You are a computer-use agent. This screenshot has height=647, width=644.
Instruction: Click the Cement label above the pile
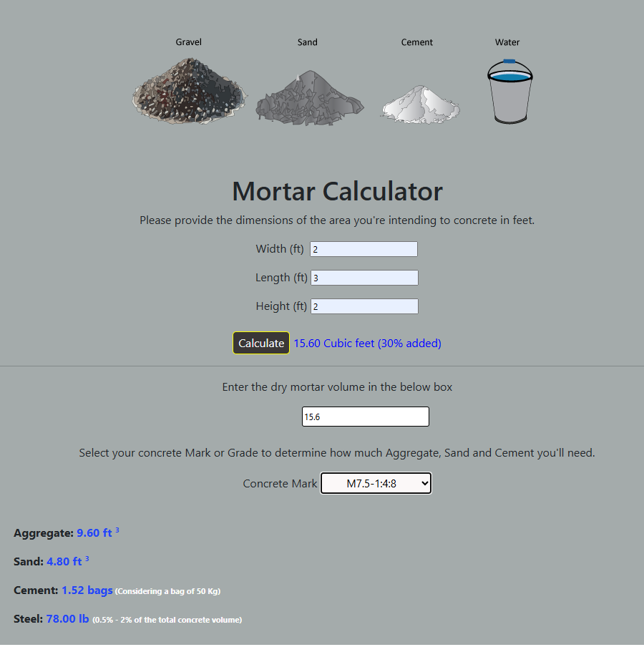[416, 42]
